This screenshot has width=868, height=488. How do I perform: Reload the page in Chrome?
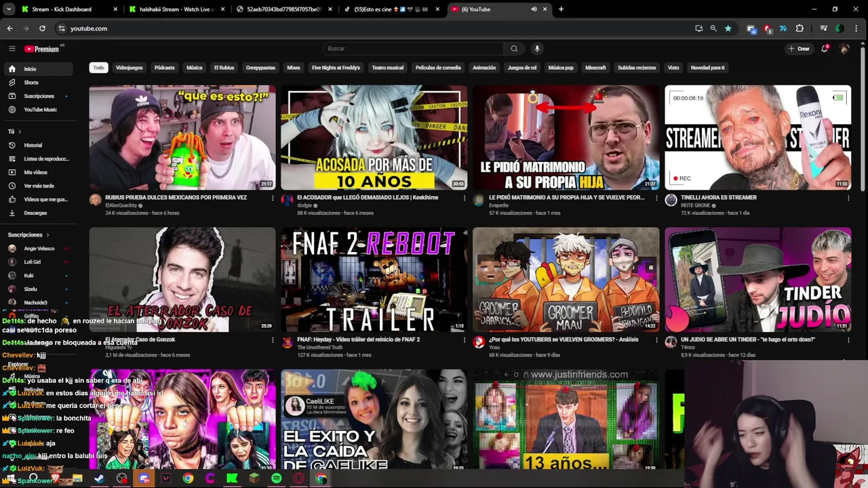[42, 28]
